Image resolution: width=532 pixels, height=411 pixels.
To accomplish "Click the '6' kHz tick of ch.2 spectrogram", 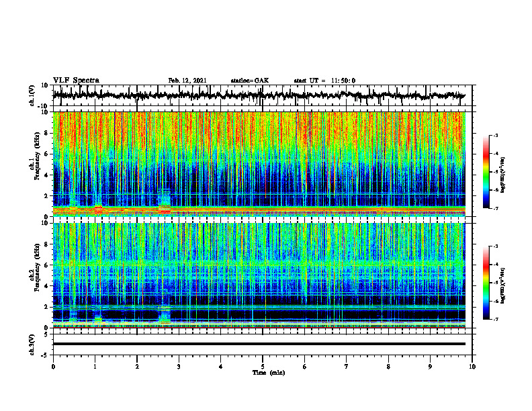I will tap(46, 265).
